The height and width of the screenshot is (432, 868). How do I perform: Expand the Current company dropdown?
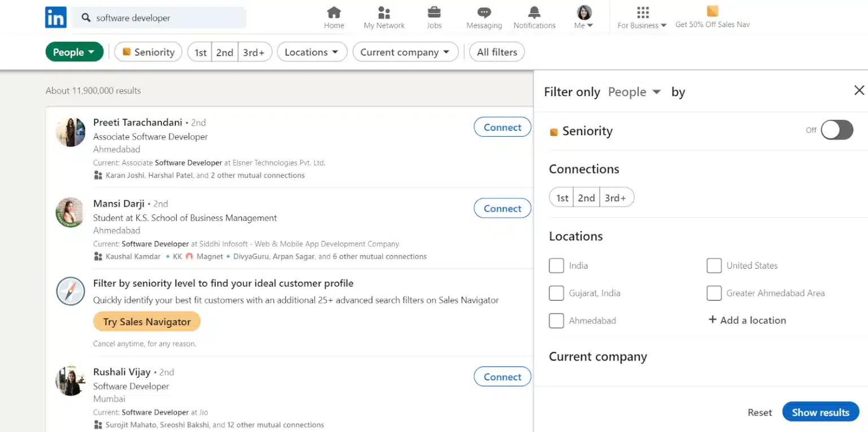click(405, 52)
